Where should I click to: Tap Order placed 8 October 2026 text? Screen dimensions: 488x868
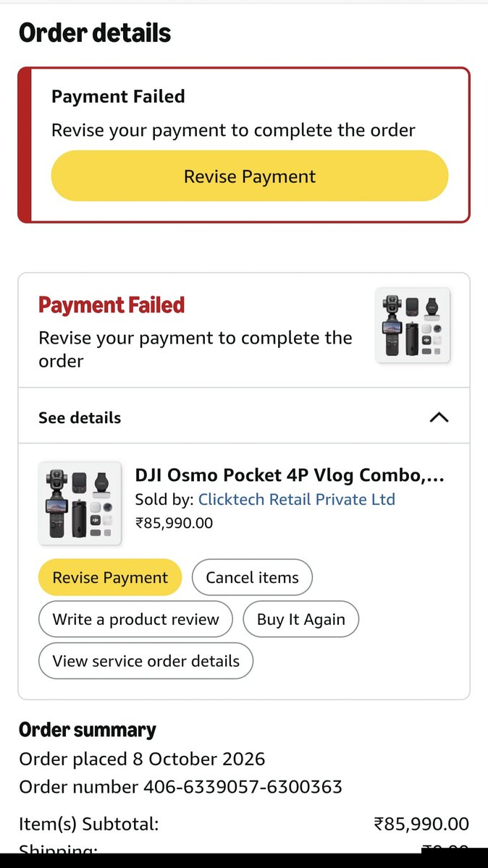[x=142, y=759]
